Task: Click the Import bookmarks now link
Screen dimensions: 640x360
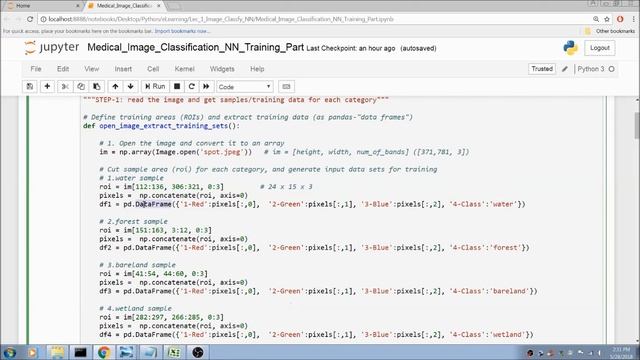Action: (x=181, y=31)
